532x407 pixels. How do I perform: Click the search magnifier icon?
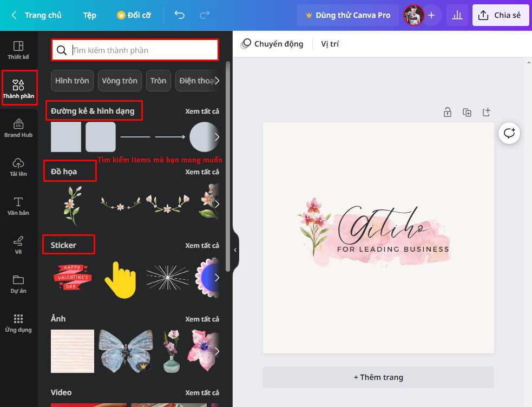coord(61,50)
